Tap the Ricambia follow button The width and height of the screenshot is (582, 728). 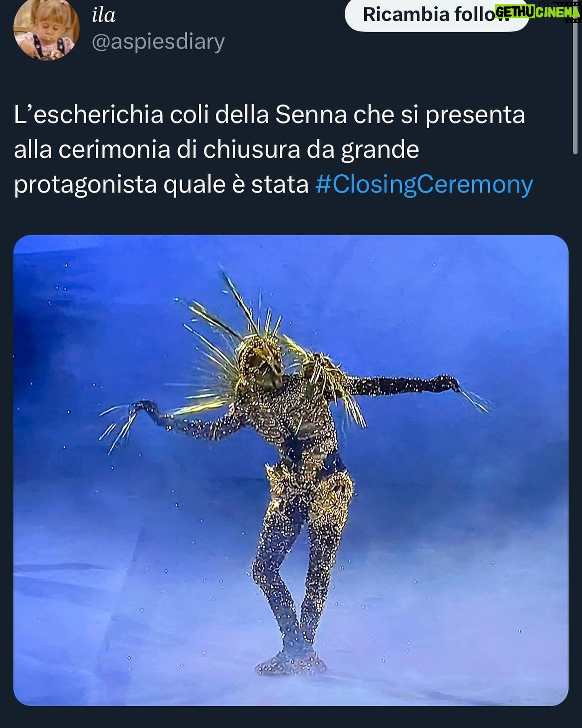[436, 15]
